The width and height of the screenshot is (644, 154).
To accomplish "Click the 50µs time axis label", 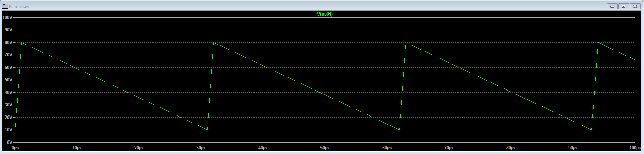I will pos(325,148).
